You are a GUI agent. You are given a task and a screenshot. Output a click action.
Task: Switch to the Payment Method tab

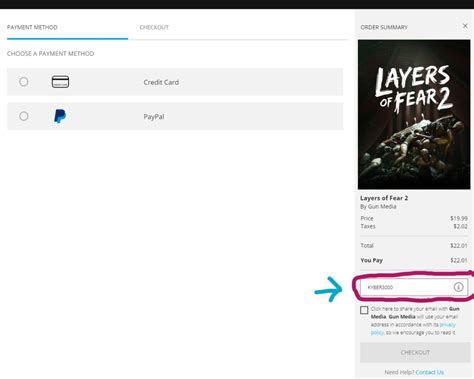[32, 27]
